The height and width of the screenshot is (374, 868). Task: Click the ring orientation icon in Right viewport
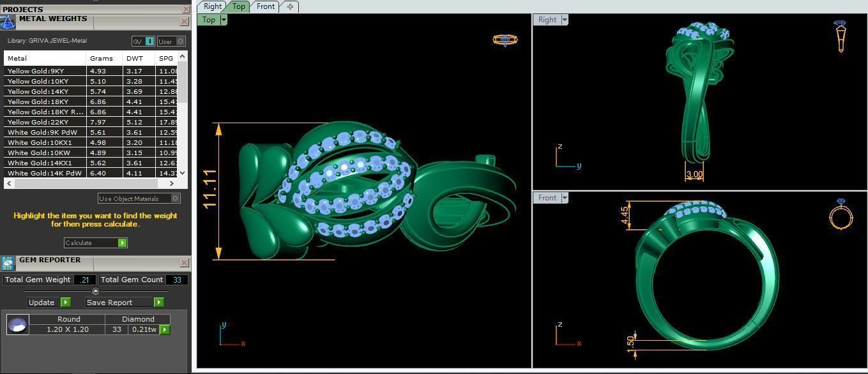[x=841, y=36]
